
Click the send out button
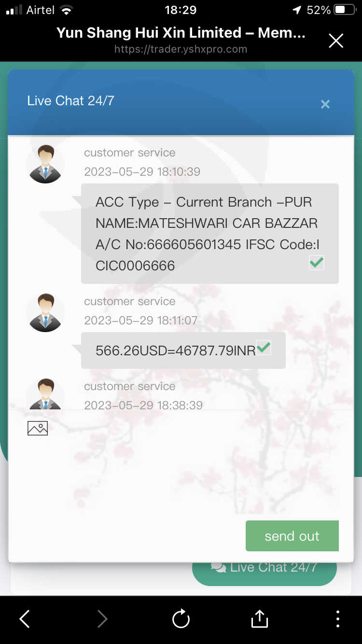(x=292, y=536)
